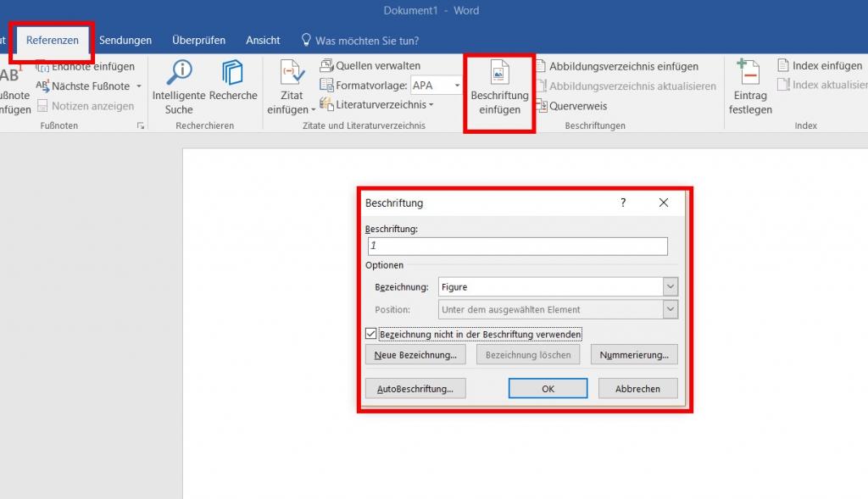Click the Nummerierung button
868x499 pixels.
(x=634, y=354)
